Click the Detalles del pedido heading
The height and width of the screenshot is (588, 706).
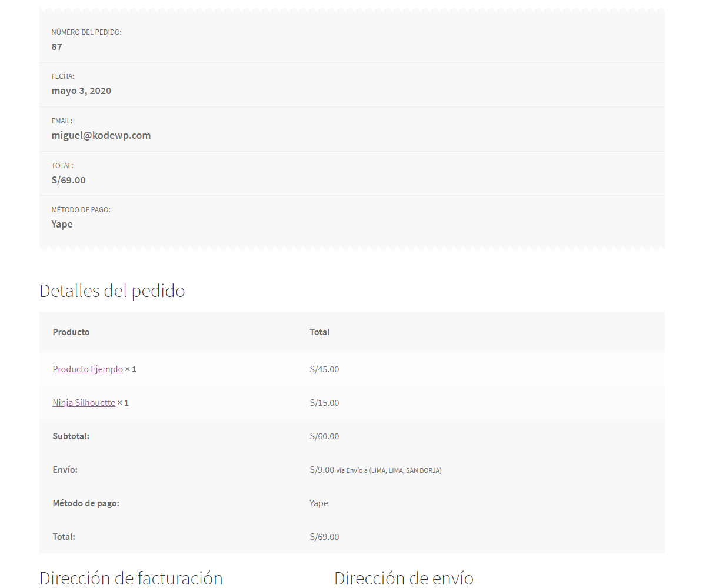112,290
